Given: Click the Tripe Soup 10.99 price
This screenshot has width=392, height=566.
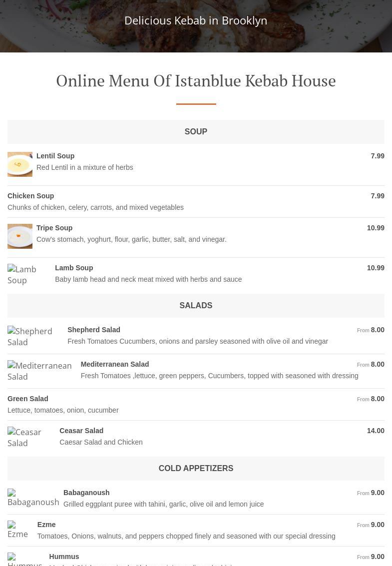Looking at the screenshot, I should click(x=376, y=228).
